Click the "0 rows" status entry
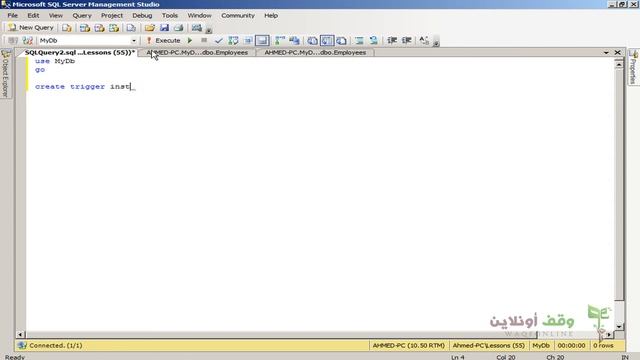 click(603, 345)
